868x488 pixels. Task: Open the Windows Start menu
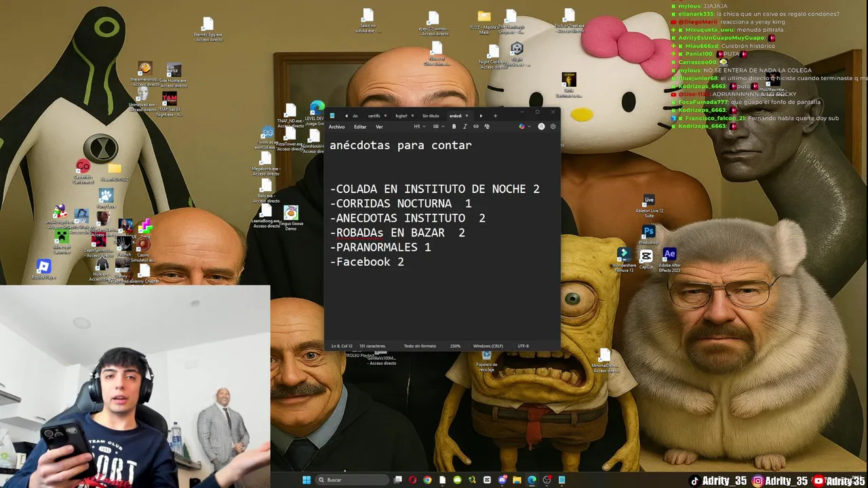pos(307,480)
